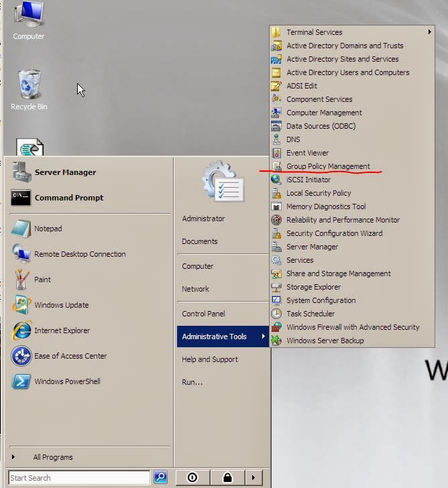Click the Ease of Access Center icon
The width and height of the screenshot is (448, 488).
21,356
